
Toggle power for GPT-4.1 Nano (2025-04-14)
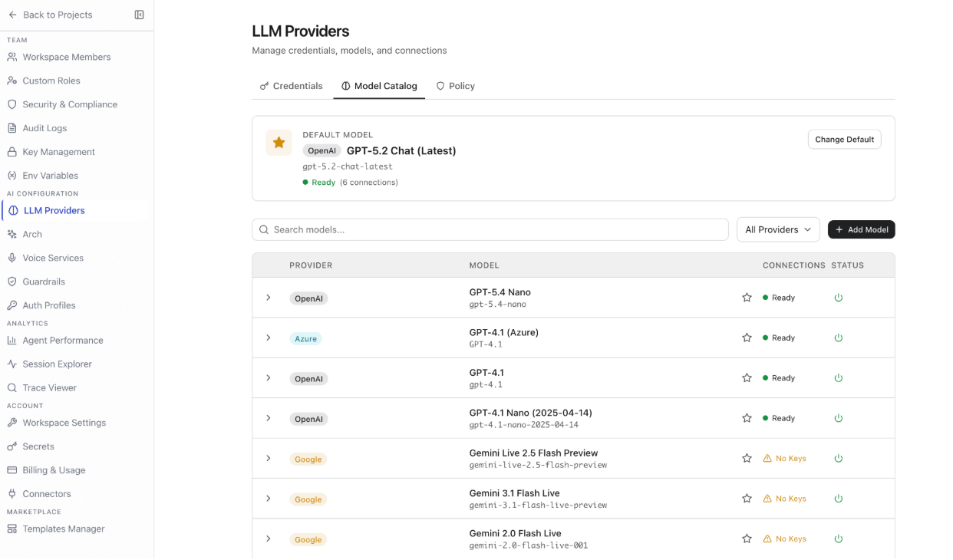coord(839,418)
